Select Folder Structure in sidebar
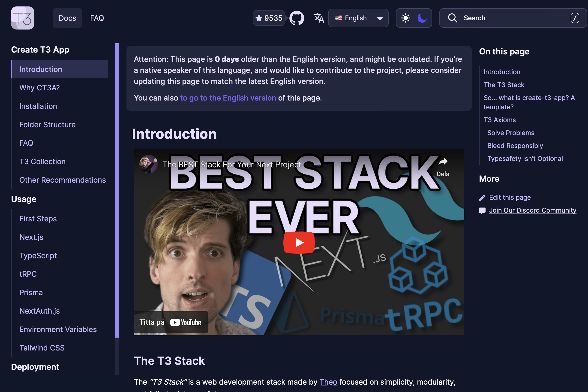 [x=48, y=125]
